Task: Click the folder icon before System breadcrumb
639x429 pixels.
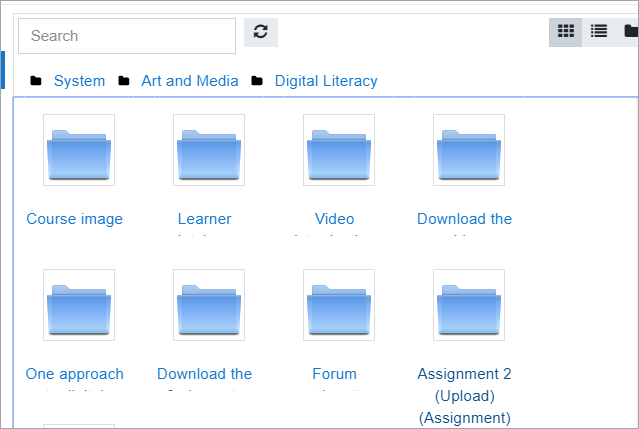Action: click(36, 81)
